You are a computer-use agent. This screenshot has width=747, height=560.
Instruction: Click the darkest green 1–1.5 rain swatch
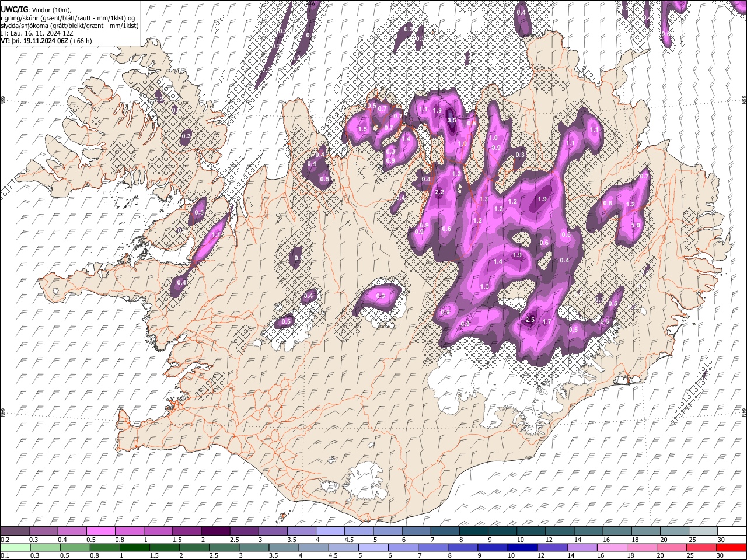pyautogui.click(x=135, y=548)
